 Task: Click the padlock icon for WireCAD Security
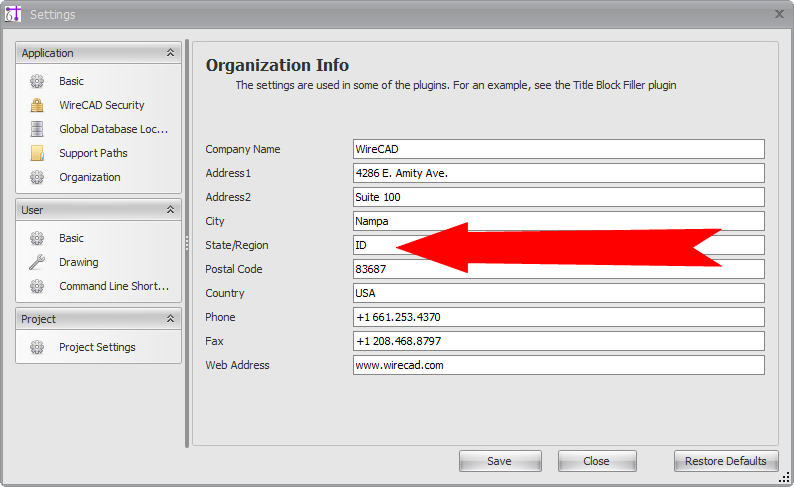[x=37, y=105]
